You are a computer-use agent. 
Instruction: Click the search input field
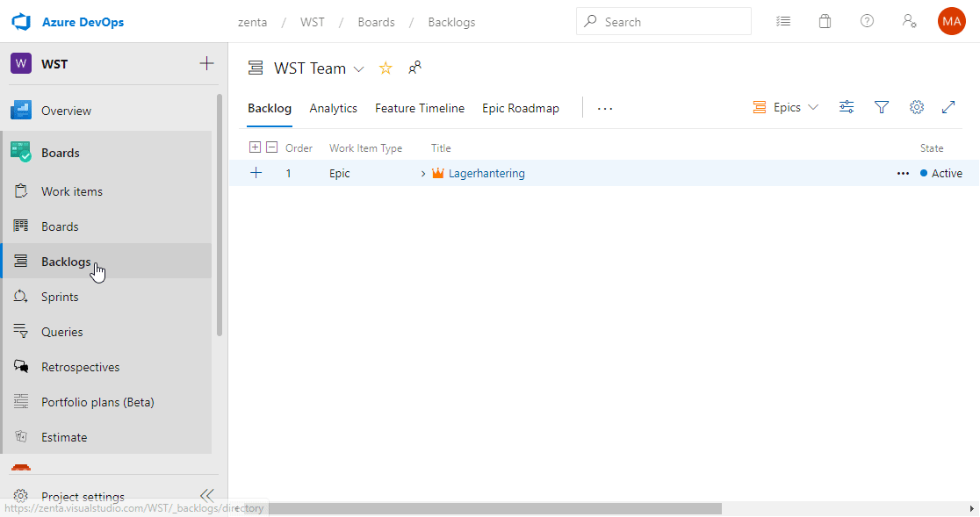tap(664, 21)
